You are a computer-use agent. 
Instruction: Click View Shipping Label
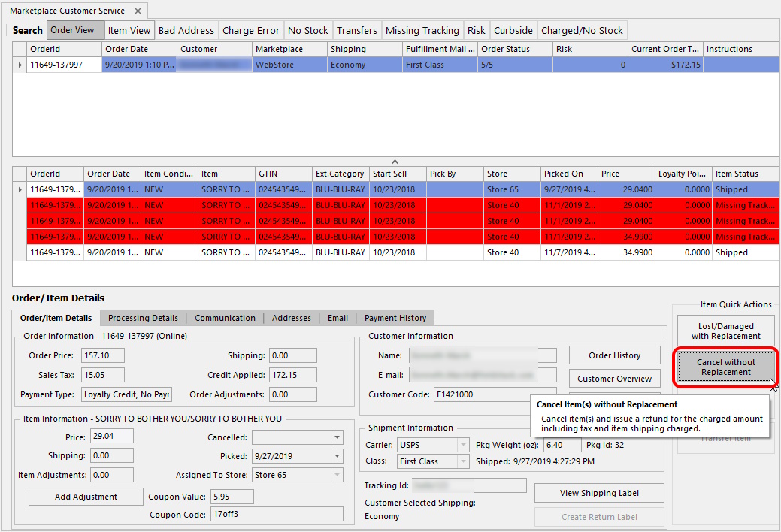click(599, 493)
